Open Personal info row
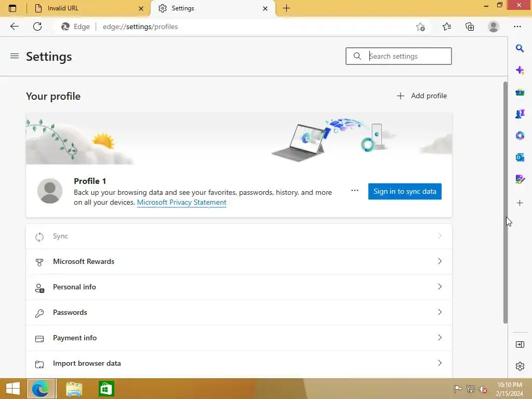The image size is (532, 399). click(x=239, y=287)
